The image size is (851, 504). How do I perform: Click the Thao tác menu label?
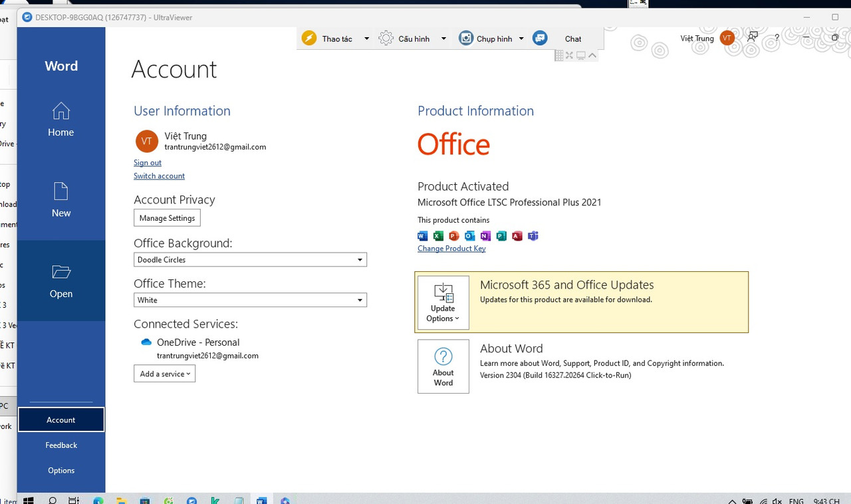point(337,39)
